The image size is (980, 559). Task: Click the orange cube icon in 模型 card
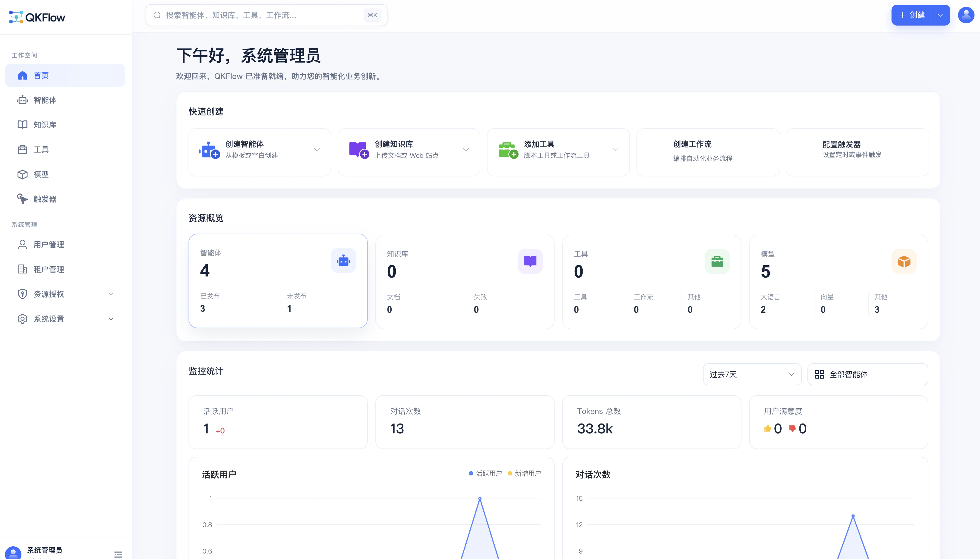click(x=904, y=261)
